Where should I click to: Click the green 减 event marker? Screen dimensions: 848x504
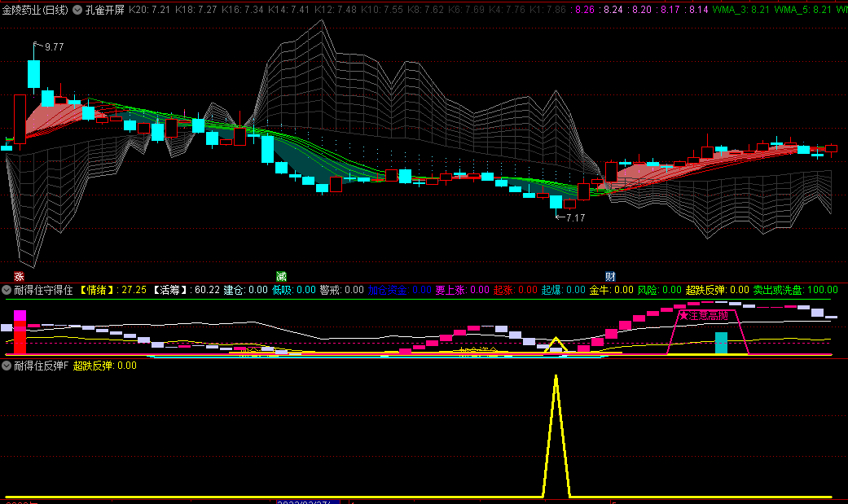[281, 277]
